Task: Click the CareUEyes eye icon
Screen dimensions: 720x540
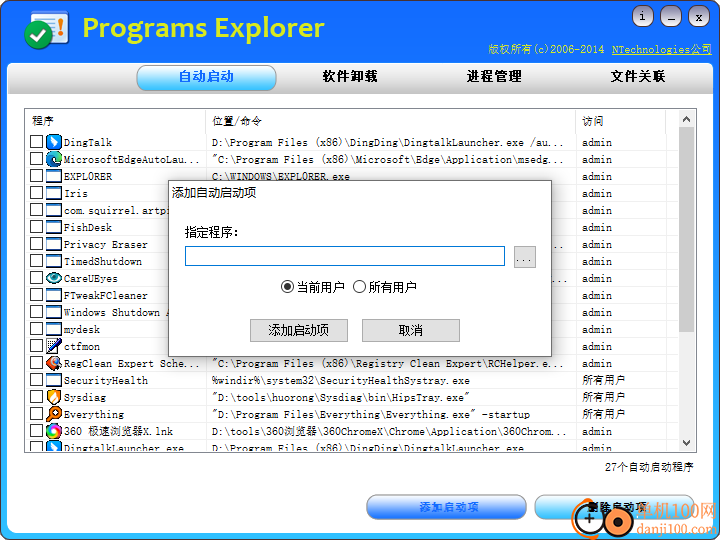Action: point(54,278)
